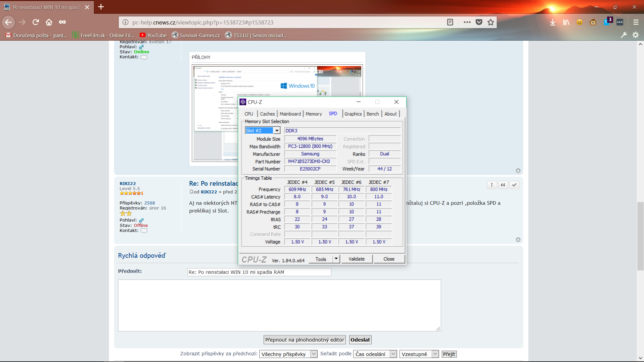Jump to top icon after attachment post

pyautogui.click(x=518, y=171)
